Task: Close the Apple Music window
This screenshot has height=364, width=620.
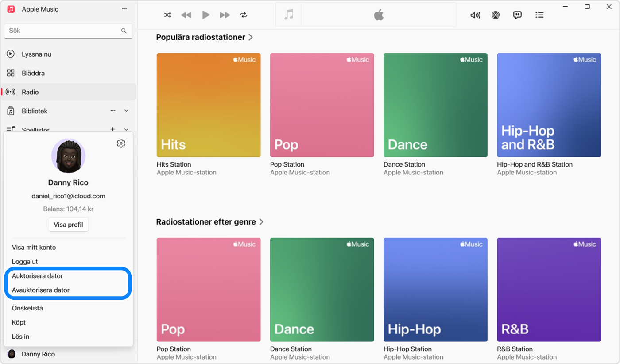Action: [608, 7]
